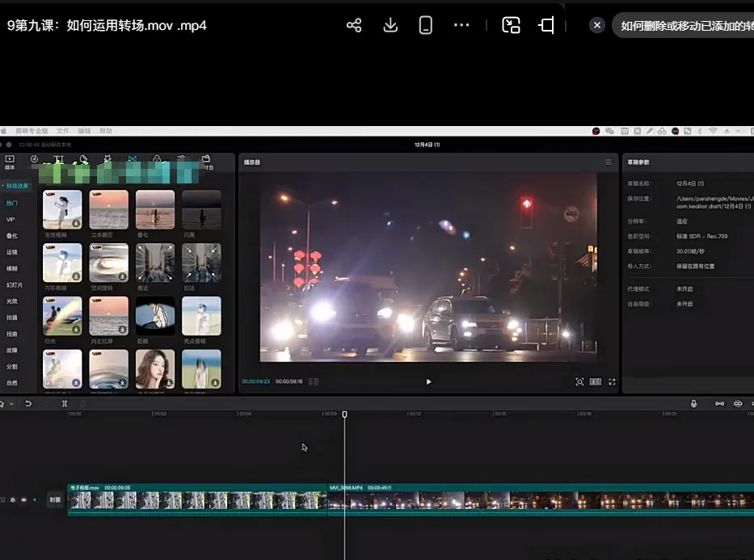
Task: Select the 热门 transition category
Action: [x=12, y=203]
